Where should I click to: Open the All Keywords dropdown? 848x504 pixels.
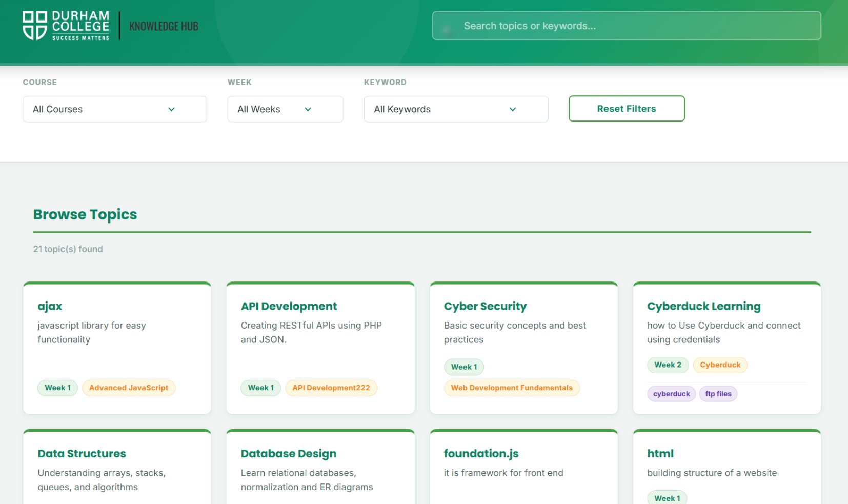(456, 109)
